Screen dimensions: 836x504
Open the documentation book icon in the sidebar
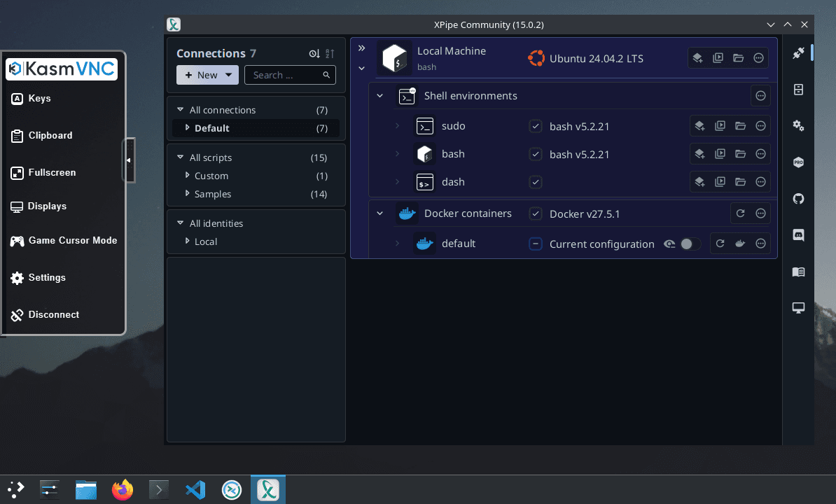pyautogui.click(x=798, y=272)
